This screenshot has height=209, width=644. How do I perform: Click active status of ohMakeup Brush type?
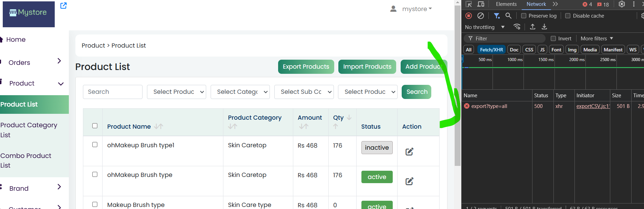click(x=377, y=177)
